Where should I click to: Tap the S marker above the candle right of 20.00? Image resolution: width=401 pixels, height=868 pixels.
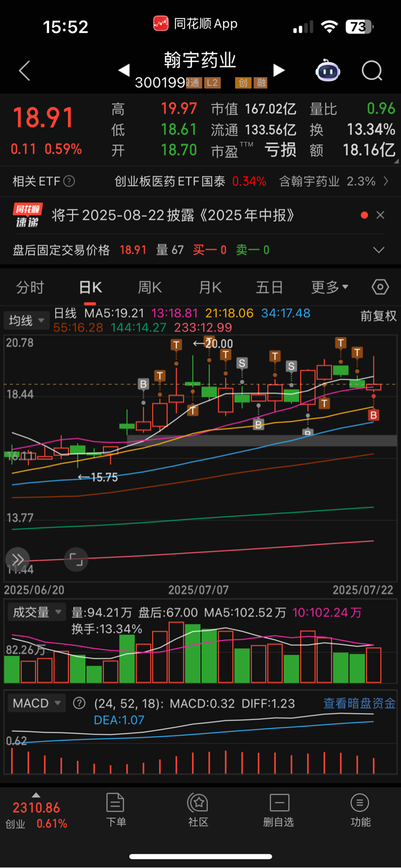pyautogui.click(x=242, y=363)
